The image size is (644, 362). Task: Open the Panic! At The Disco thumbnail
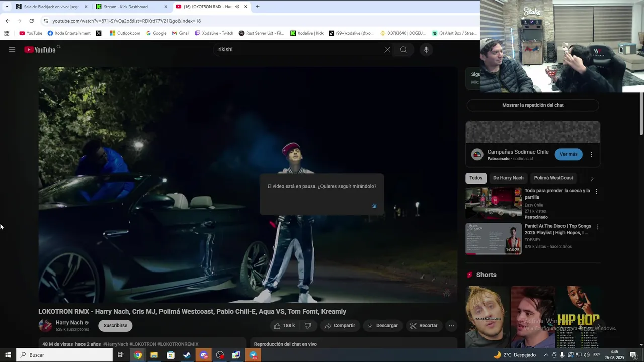coord(494,239)
